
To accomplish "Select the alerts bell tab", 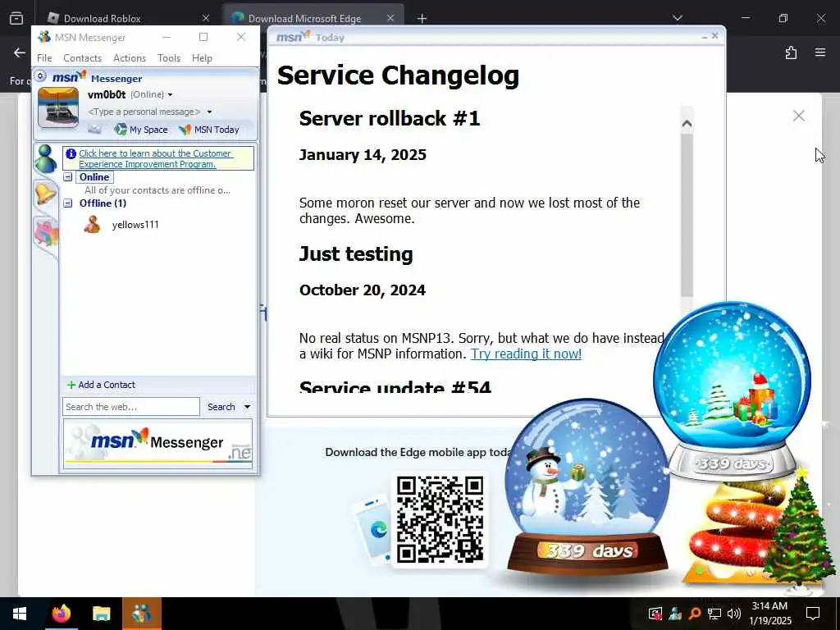I will [46, 193].
